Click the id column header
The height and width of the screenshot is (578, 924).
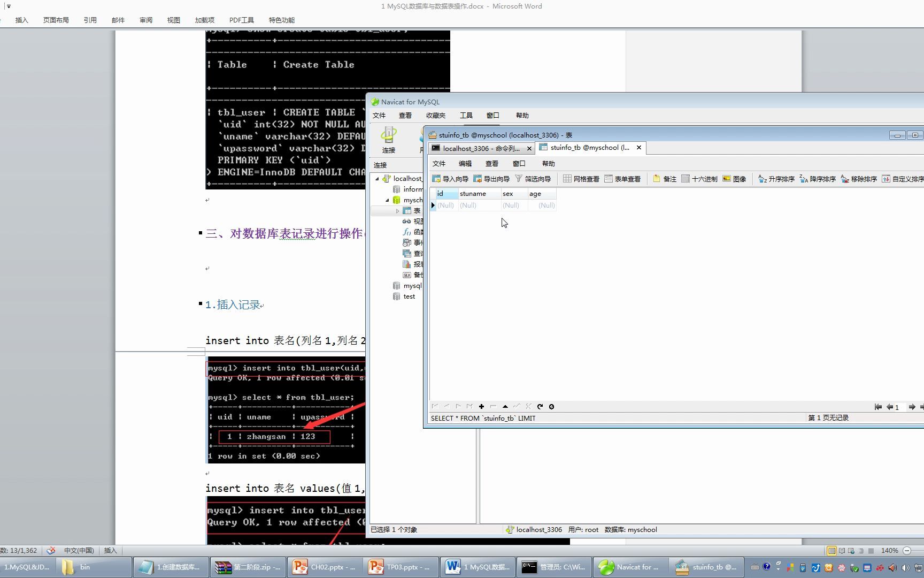[447, 194]
